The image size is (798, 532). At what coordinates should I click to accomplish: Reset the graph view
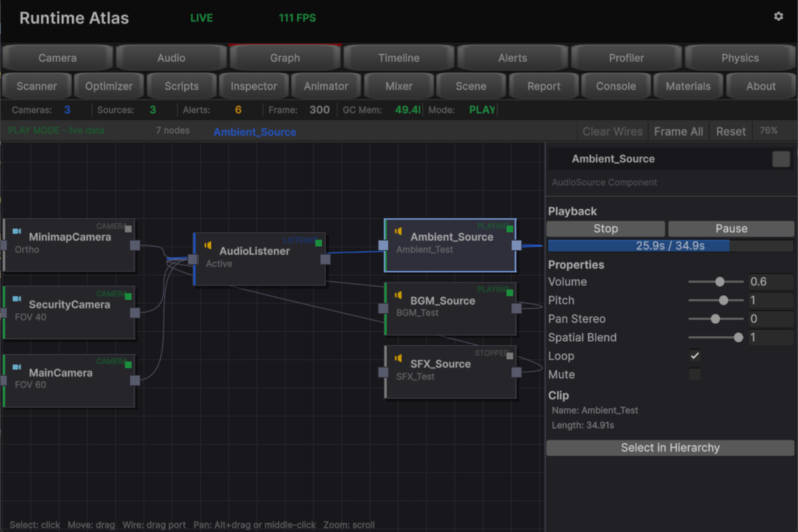pos(731,132)
